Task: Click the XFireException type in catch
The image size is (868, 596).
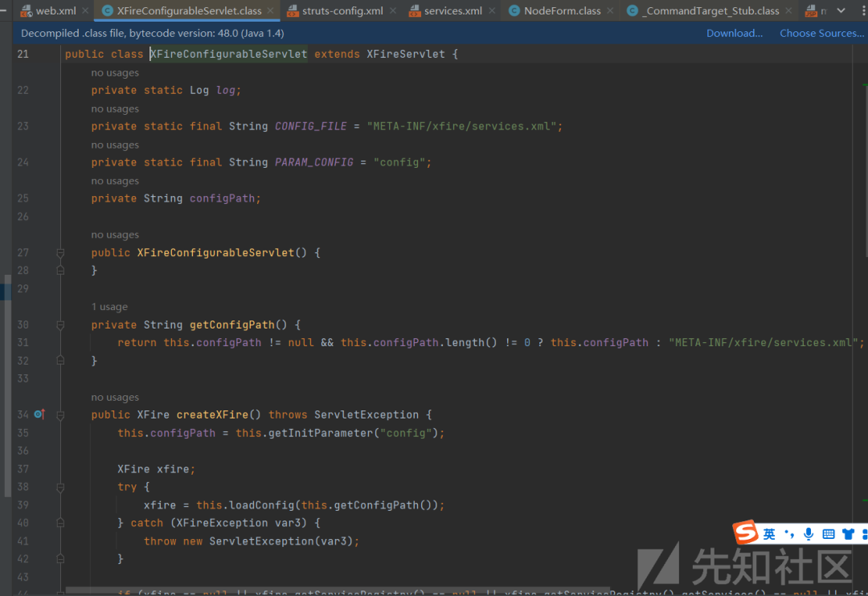Action: [222, 523]
